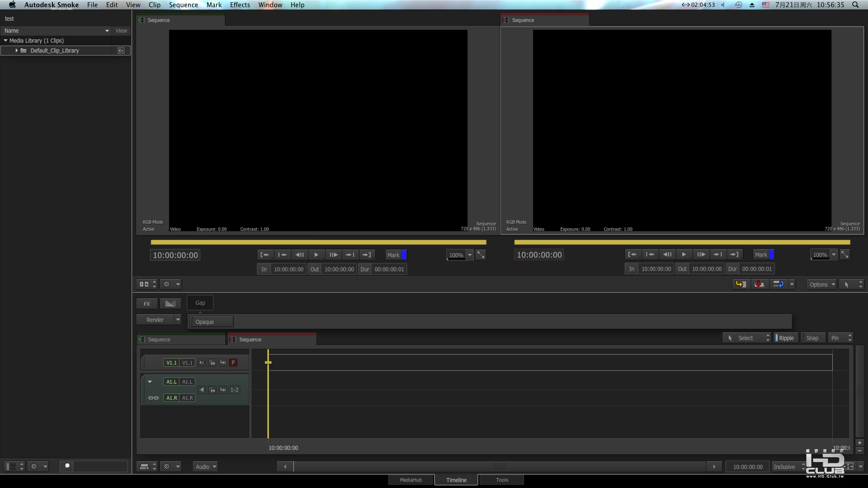Click left viewer yellow scrub bar
This screenshot has width=868, height=488.
click(x=318, y=243)
